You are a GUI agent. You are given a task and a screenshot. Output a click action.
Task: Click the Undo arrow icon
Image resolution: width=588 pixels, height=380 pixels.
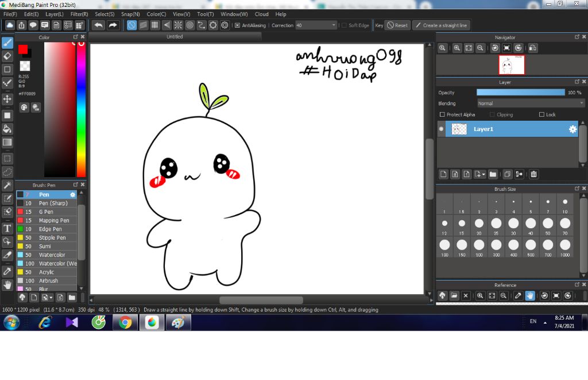click(99, 25)
